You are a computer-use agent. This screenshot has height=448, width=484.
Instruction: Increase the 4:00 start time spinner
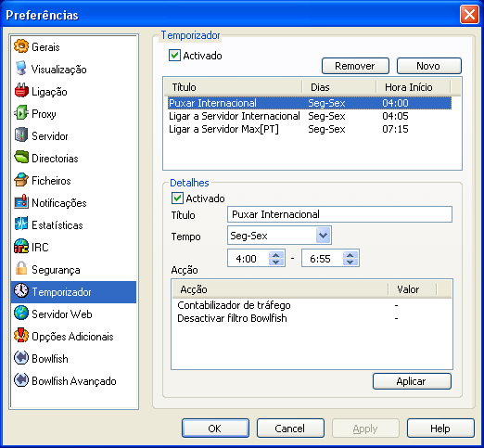click(275, 255)
